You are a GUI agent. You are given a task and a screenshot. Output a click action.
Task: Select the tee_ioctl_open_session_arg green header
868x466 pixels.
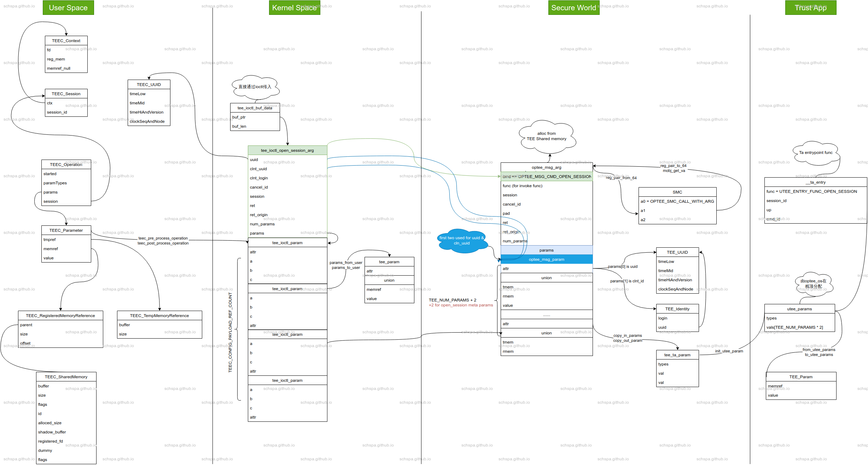[x=287, y=150]
